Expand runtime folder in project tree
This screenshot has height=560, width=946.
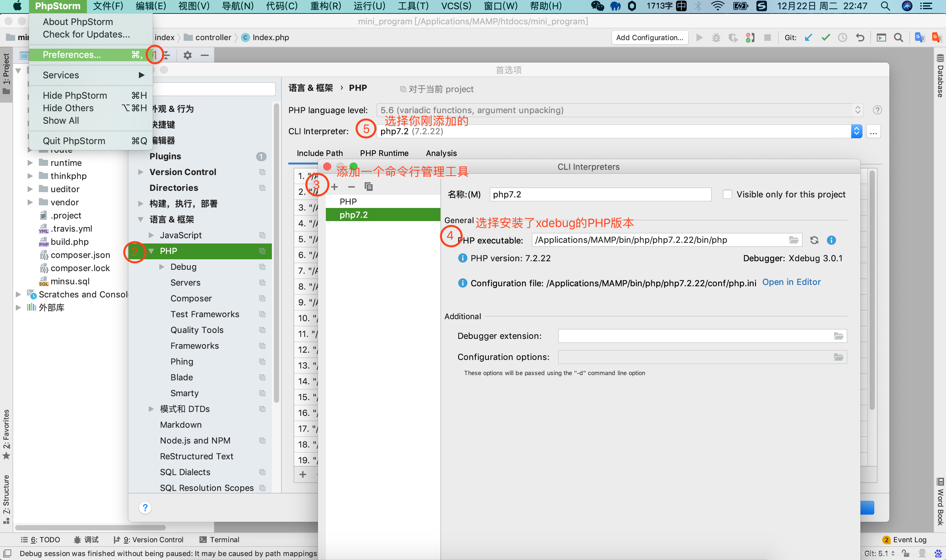pyautogui.click(x=30, y=163)
